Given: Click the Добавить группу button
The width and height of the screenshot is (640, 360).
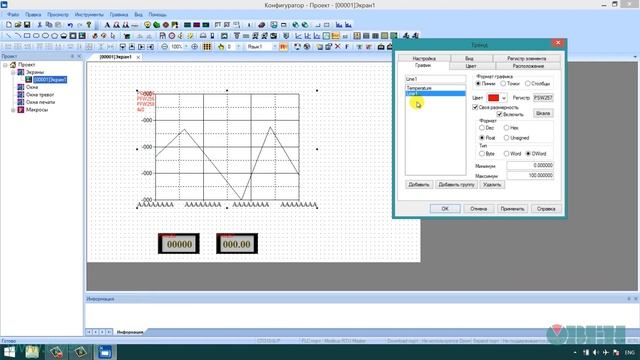Looking at the screenshot, I should coord(456,184).
